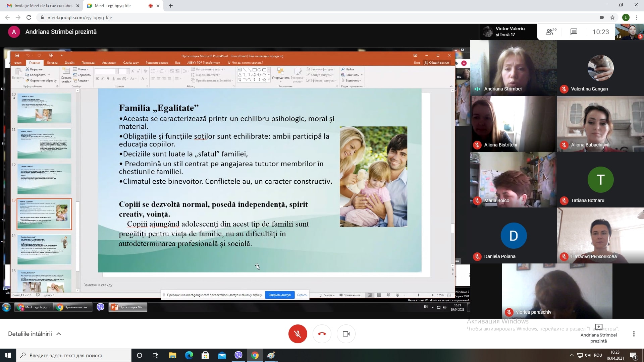644x362 pixels.
Task: Show hidden system tray icons
Action: point(572,355)
